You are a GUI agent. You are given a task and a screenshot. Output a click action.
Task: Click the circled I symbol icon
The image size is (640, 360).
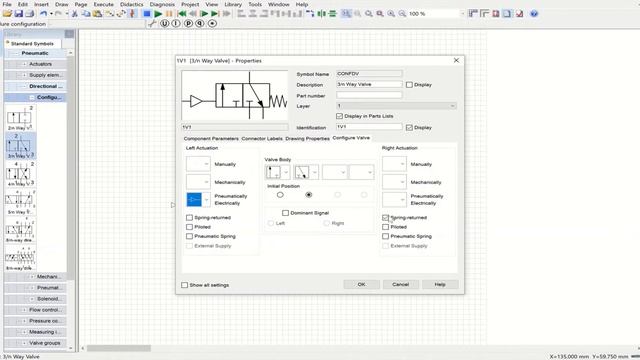[x=176, y=24]
